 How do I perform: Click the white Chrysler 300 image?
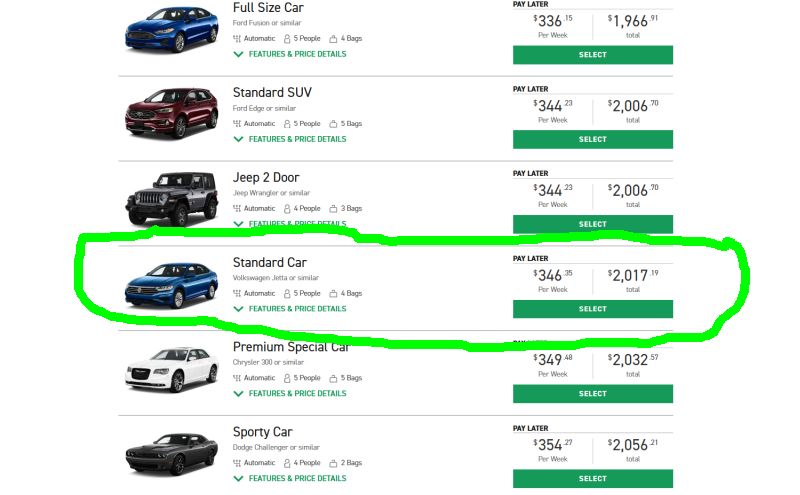point(171,370)
